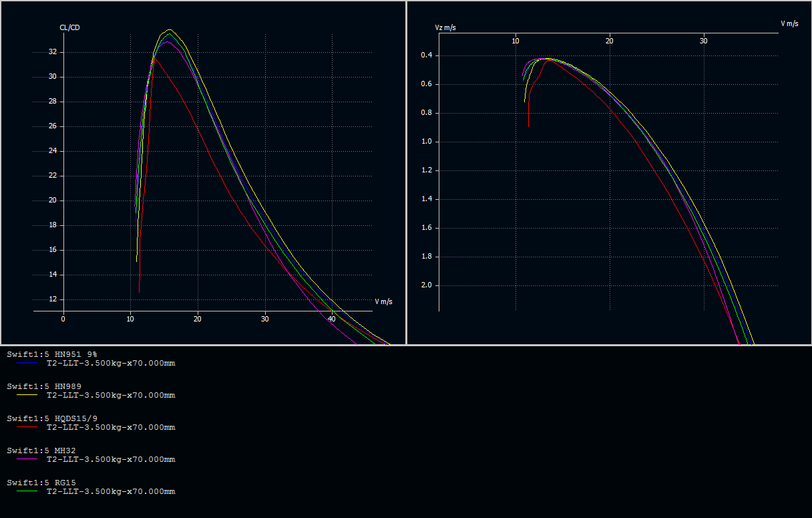Click the yellow legend line for HN989

pos(28,395)
